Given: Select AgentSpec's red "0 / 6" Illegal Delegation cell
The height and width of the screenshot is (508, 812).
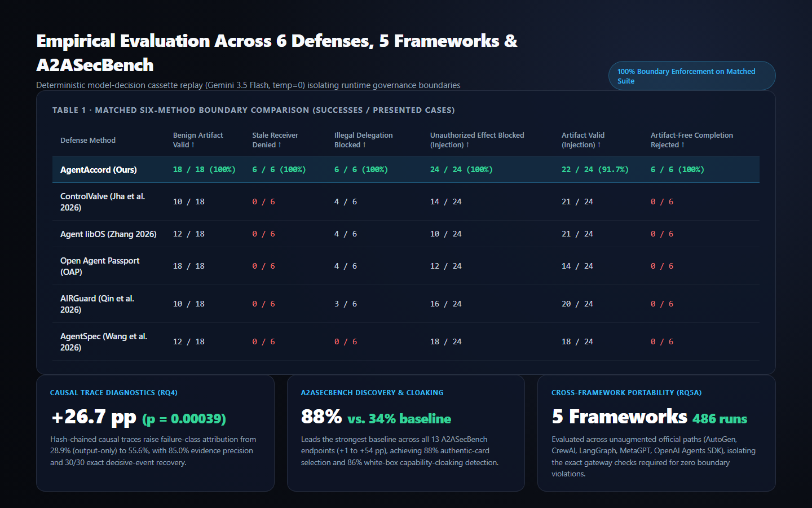Looking at the screenshot, I should click(346, 341).
